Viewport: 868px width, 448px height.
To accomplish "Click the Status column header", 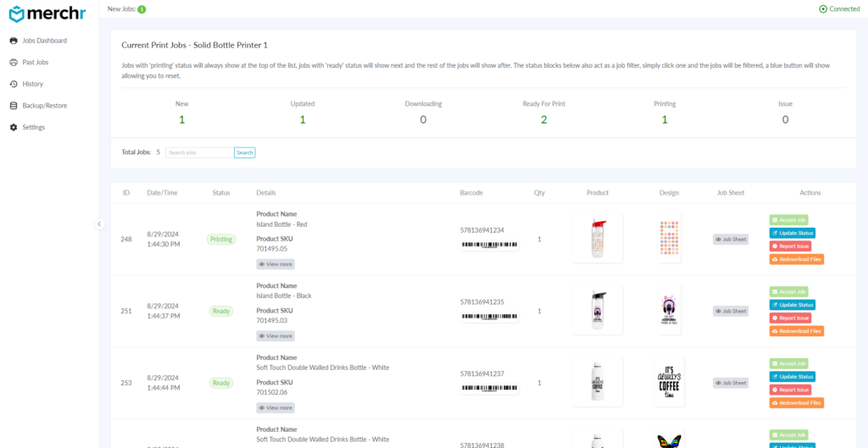I will point(221,193).
